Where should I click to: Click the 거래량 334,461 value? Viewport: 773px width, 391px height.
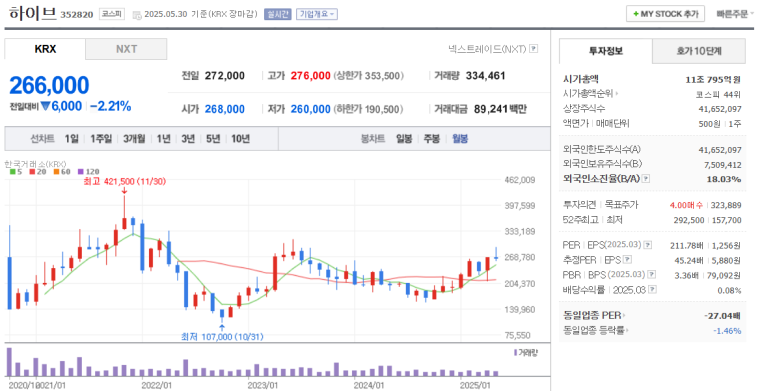click(x=485, y=75)
